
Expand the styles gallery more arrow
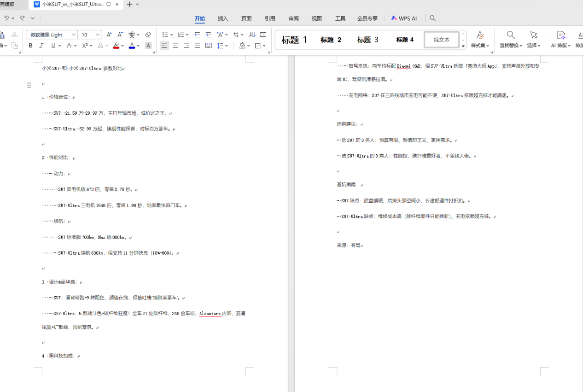pyautogui.click(x=463, y=46)
